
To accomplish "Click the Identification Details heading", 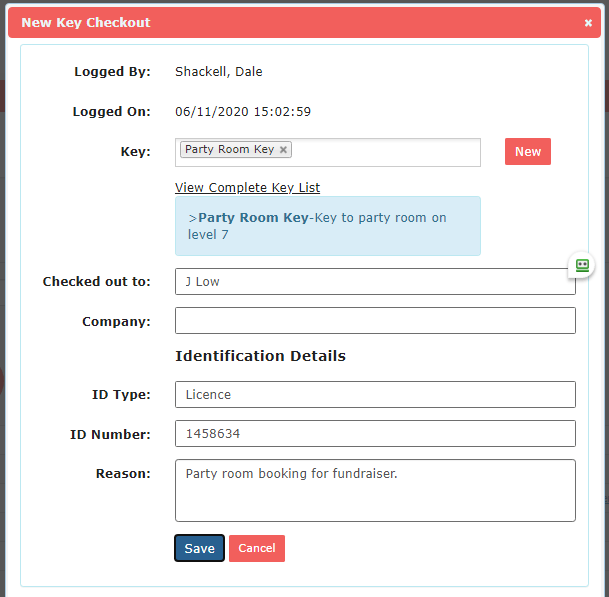I will click(x=260, y=356).
